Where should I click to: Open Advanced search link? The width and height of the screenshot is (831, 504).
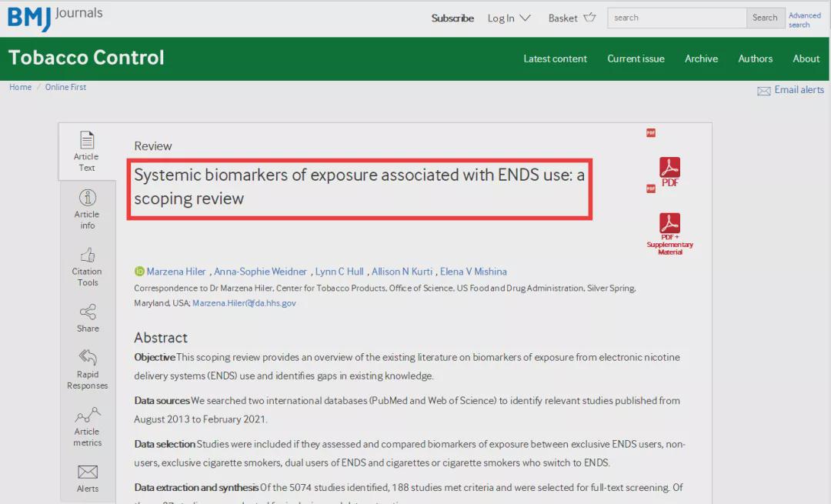point(804,20)
